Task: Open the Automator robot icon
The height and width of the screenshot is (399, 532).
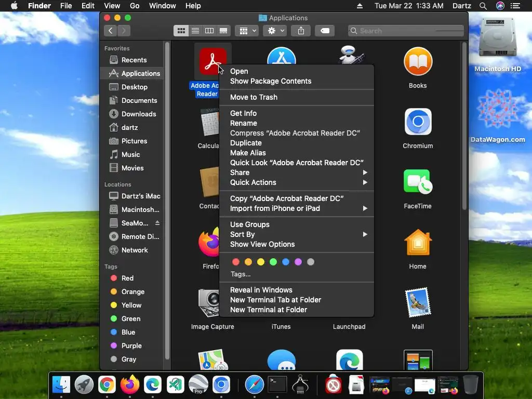Action: click(351, 55)
